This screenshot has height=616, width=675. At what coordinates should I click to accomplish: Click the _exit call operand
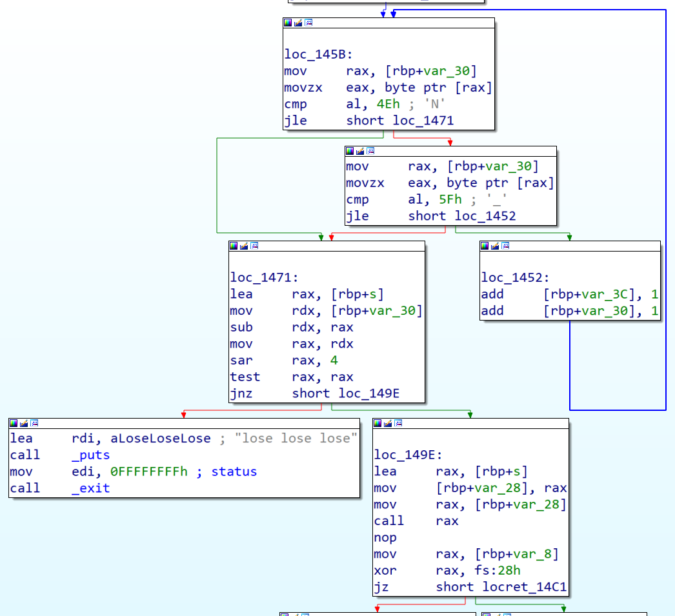tap(91, 488)
